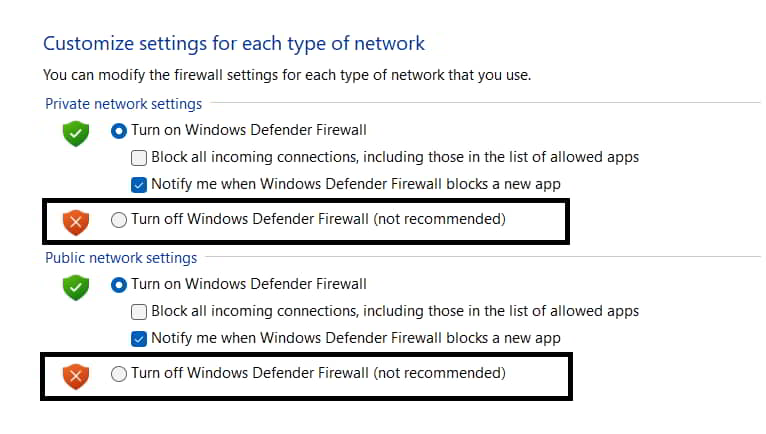
Task: Uncheck 'Notify me' checkbox under Private network settings
Action: coord(140,184)
